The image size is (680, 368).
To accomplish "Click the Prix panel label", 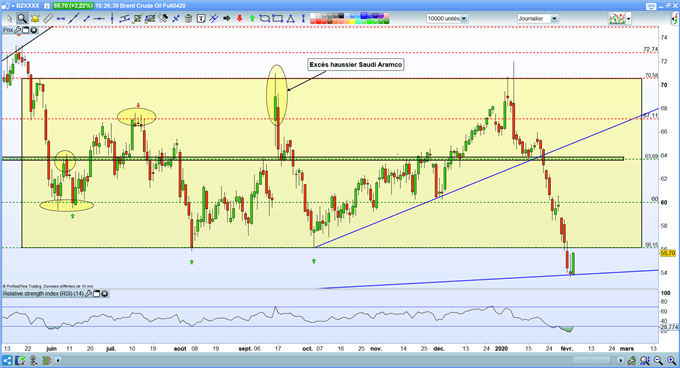I will [8, 30].
